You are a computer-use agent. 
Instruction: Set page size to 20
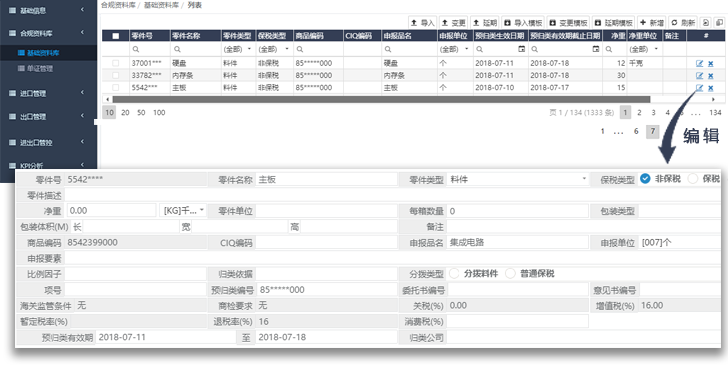pyautogui.click(x=125, y=112)
